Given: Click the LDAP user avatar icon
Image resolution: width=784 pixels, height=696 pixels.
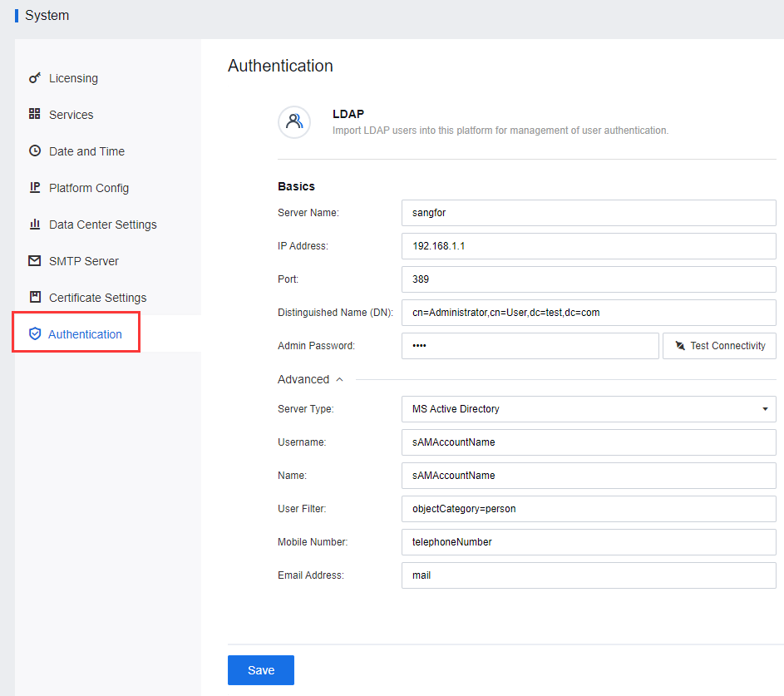Looking at the screenshot, I should [294, 121].
